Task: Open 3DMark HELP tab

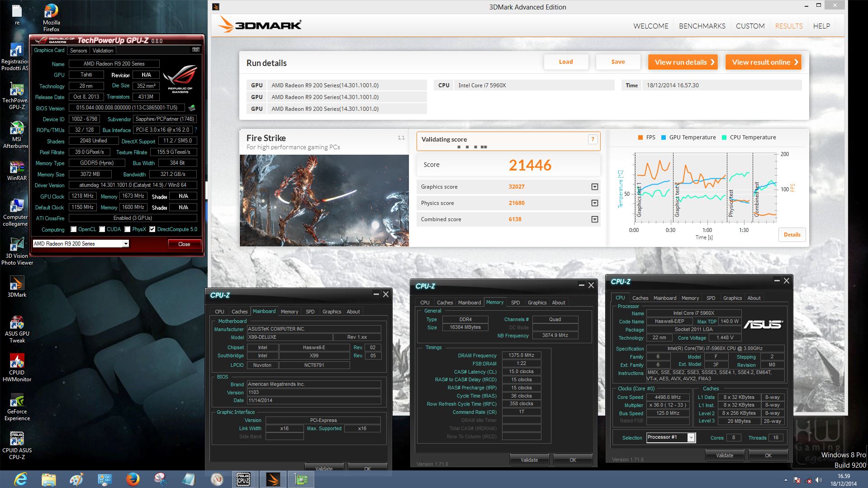Action: point(821,26)
